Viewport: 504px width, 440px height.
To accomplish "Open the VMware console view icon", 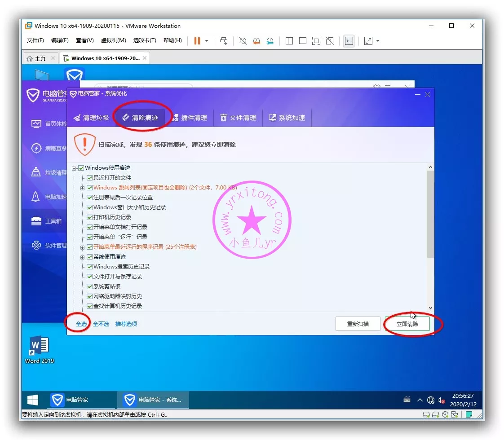I will pyautogui.click(x=349, y=41).
